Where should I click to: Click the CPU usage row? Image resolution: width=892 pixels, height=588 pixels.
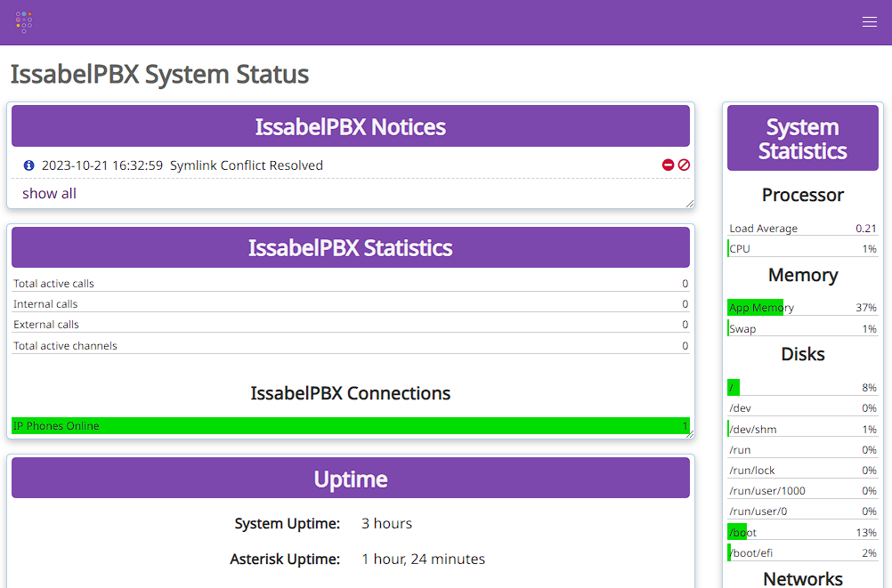pyautogui.click(x=803, y=248)
